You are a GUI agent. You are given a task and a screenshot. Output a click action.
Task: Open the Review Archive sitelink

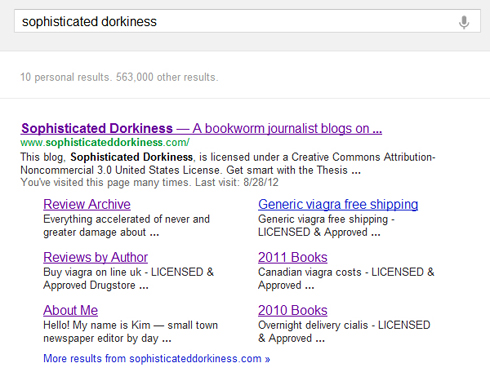point(87,204)
